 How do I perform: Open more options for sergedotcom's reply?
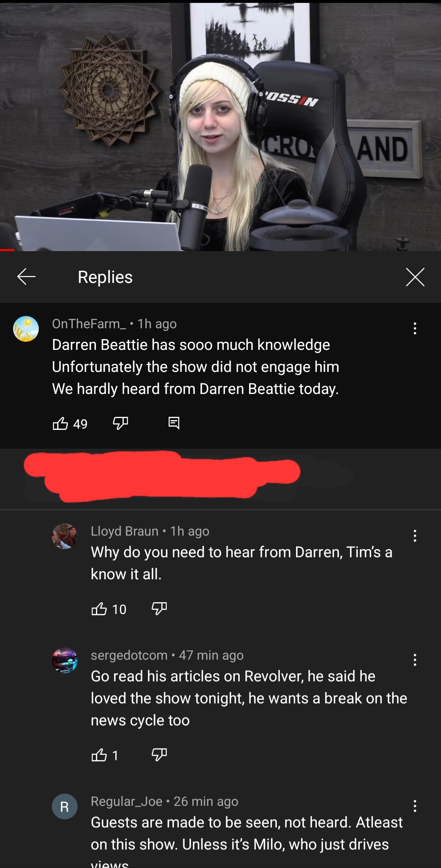415,660
